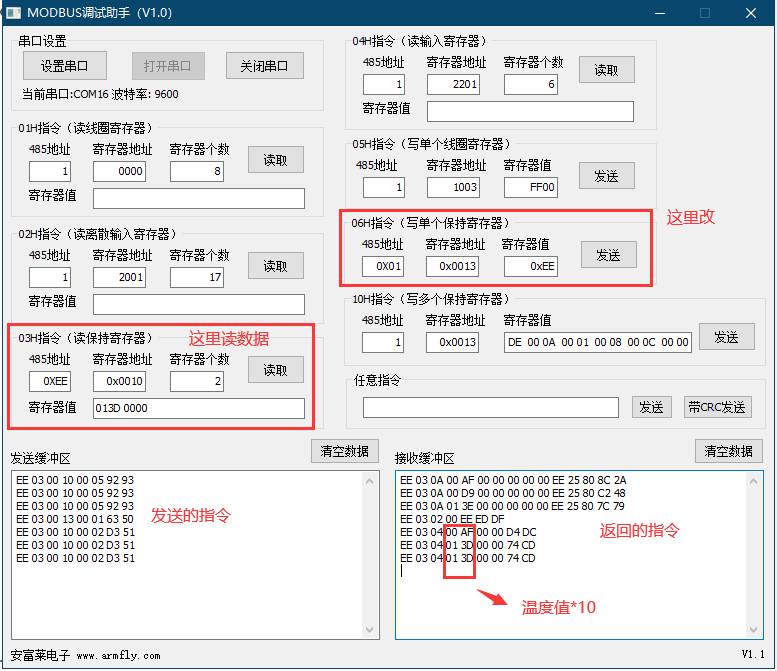Focus the 01H 寄存器地址 field showing 0000
Viewport: 777px width, 671px height.
click(x=119, y=171)
